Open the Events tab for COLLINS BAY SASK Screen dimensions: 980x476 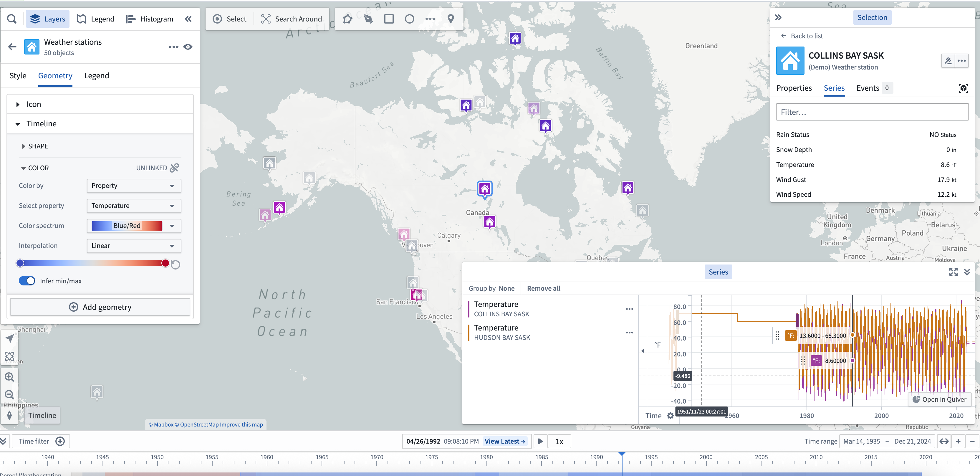pos(868,87)
